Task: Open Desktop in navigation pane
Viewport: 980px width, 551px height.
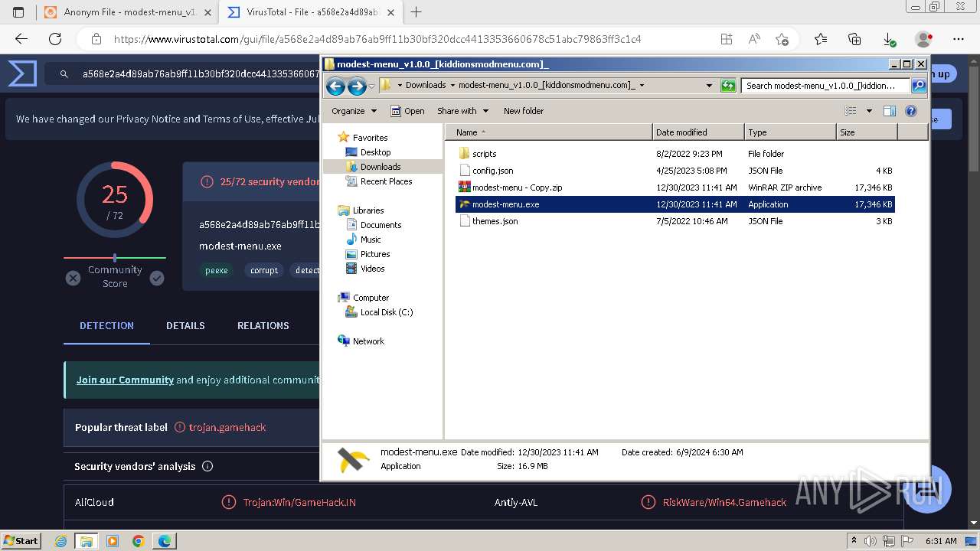Action: point(375,152)
